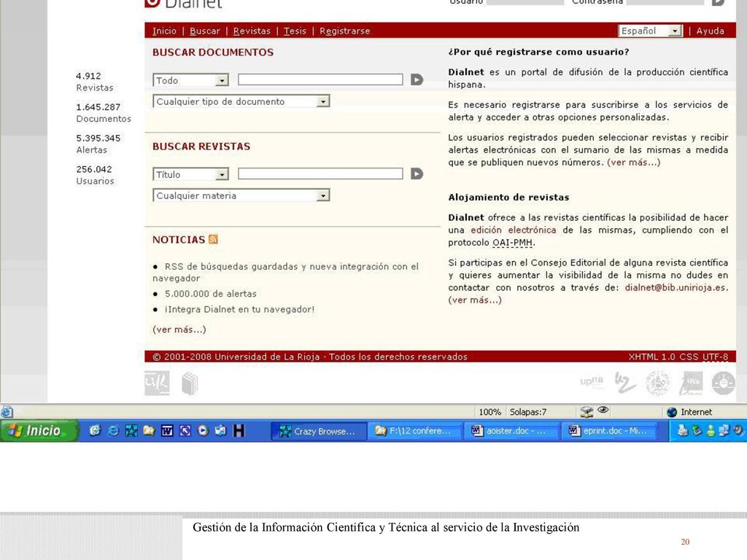Click the upna university logo in the footer
The height and width of the screenshot is (560, 747).
[592, 381]
